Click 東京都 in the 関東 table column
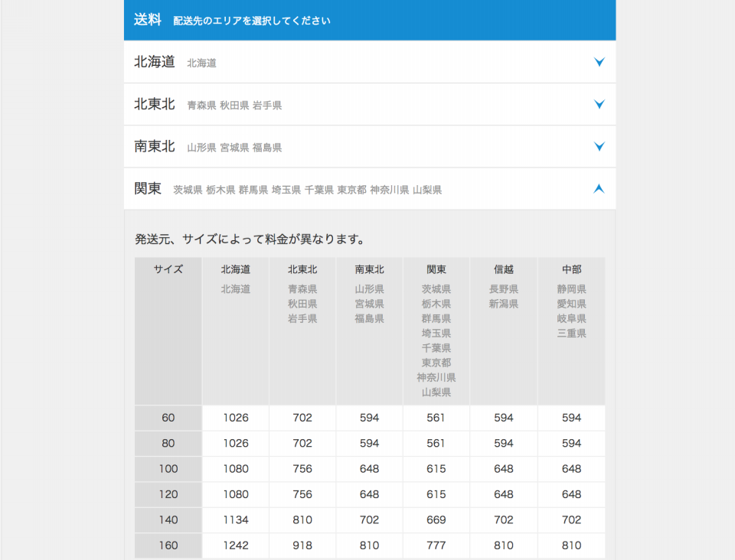 [436, 363]
